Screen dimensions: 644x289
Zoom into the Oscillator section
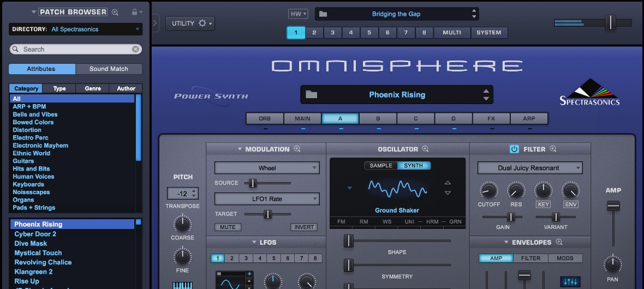(x=426, y=149)
